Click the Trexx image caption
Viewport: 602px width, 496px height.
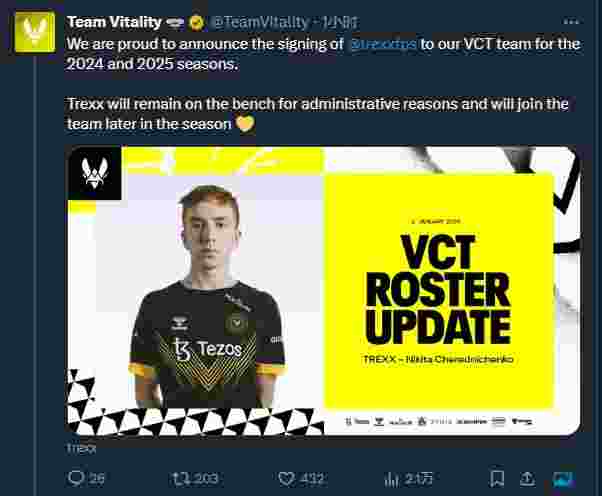(81, 448)
